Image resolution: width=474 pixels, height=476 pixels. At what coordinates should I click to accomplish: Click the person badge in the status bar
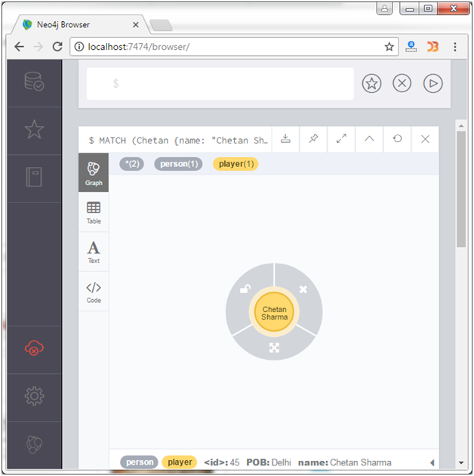(139, 462)
